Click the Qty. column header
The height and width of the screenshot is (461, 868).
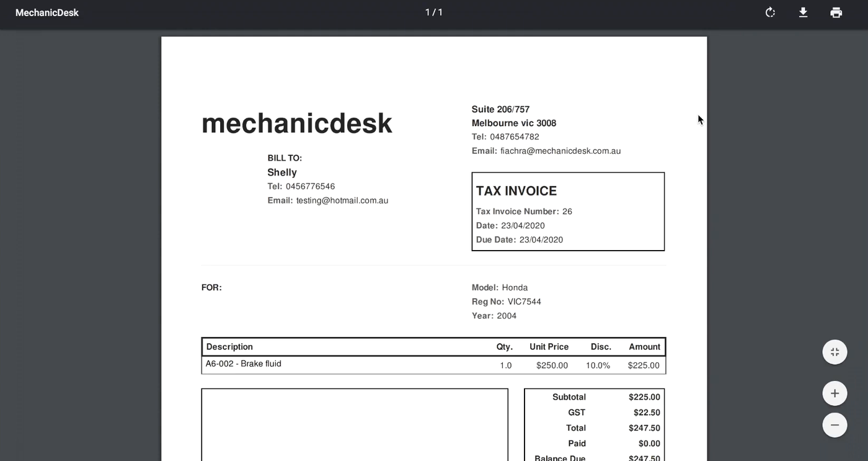[x=505, y=347]
